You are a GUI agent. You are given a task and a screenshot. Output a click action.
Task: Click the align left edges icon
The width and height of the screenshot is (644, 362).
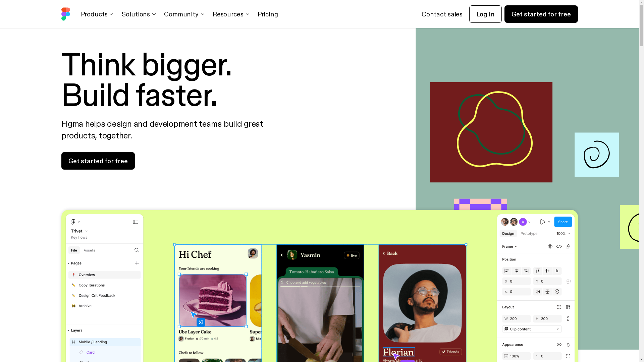(x=507, y=270)
